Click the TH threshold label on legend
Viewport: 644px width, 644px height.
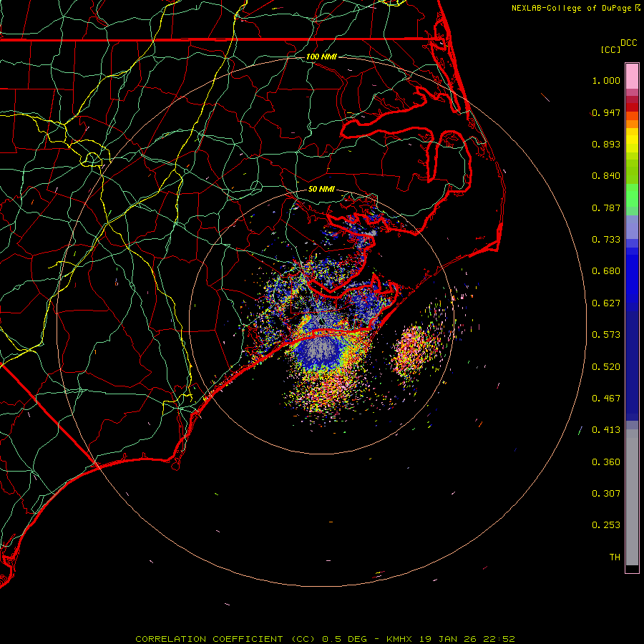point(615,557)
